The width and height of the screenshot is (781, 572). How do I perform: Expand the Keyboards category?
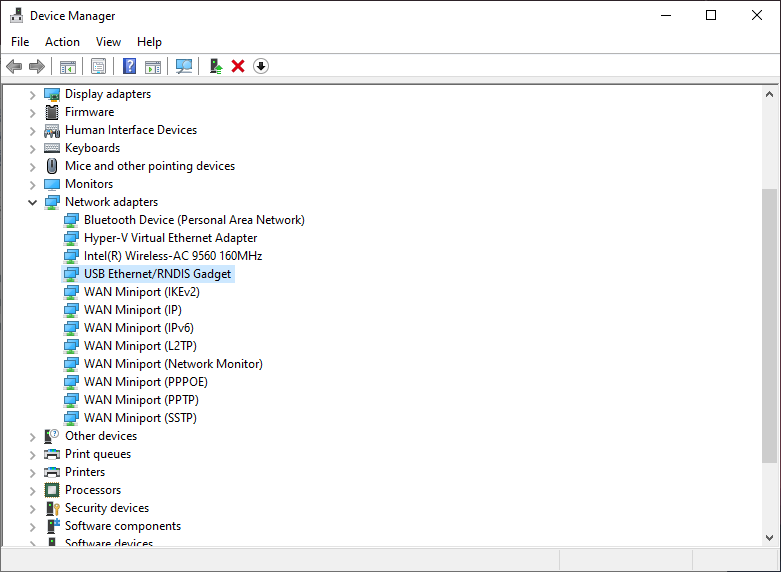(x=33, y=148)
